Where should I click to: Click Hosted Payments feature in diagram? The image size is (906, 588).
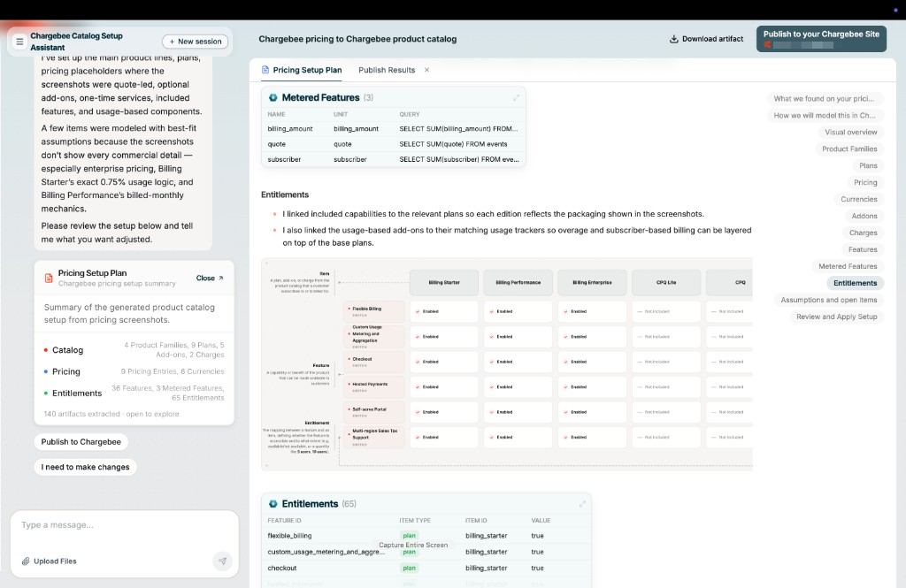[374, 387]
